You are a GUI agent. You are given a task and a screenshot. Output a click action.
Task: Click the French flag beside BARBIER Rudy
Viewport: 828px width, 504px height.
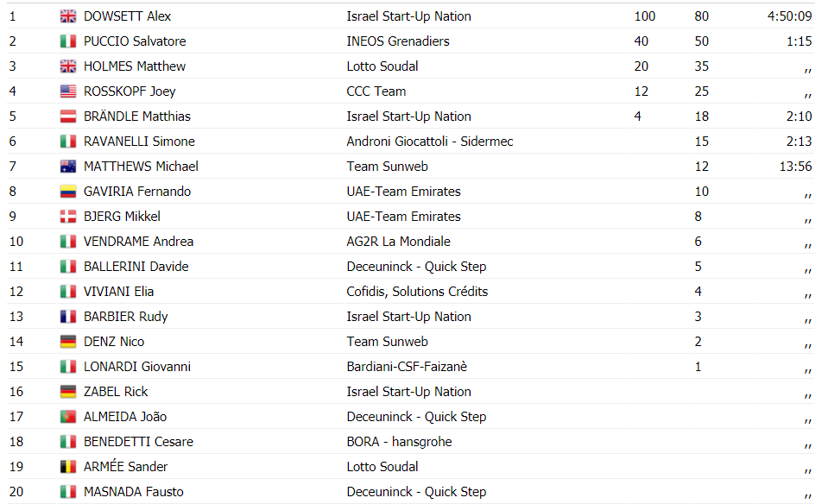point(68,317)
